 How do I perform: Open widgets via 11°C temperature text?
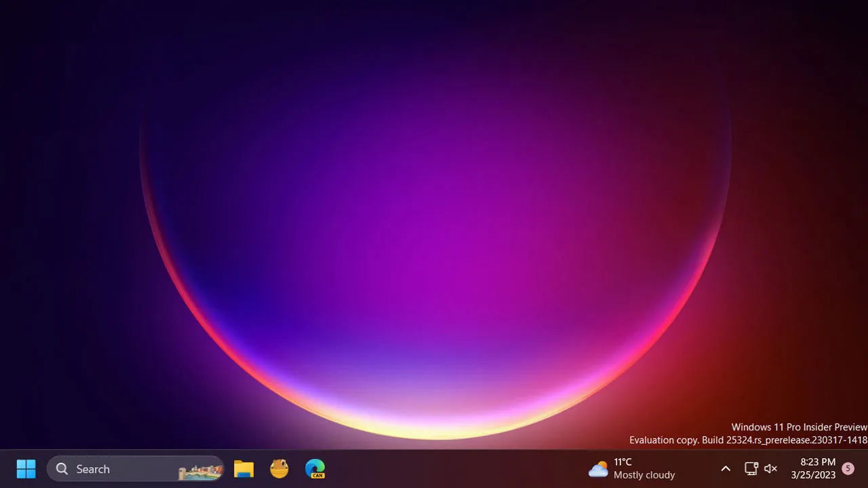[x=623, y=462]
